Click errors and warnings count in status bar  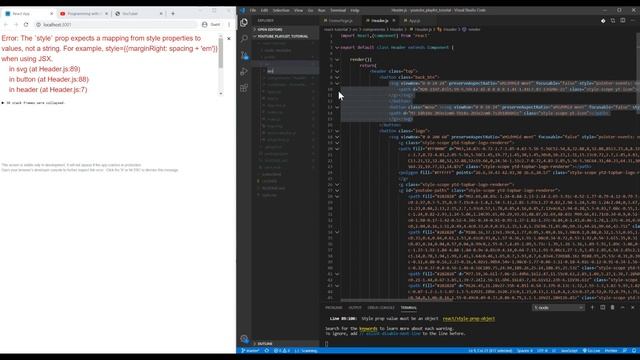click(282, 351)
